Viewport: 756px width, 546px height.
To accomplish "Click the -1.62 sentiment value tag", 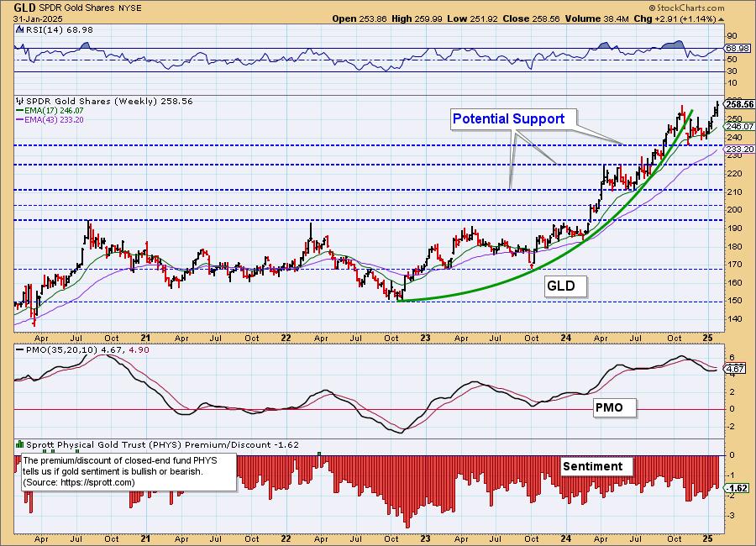I will click(x=738, y=488).
